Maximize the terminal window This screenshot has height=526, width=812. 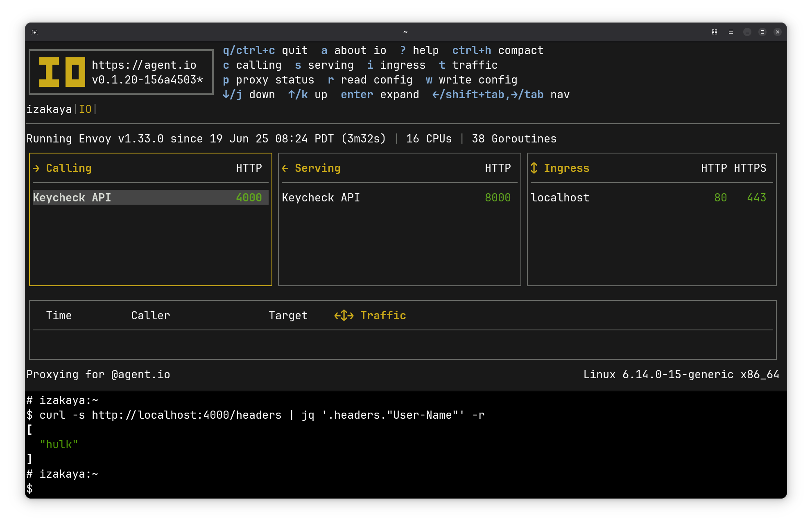[x=762, y=32]
